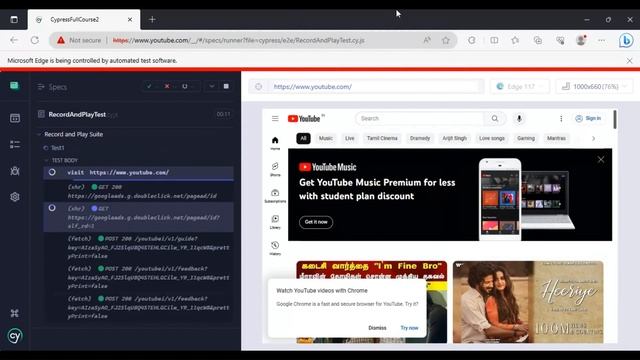Close the YouTube Music banner
The height and width of the screenshot is (360, 640).
[x=601, y=160]
